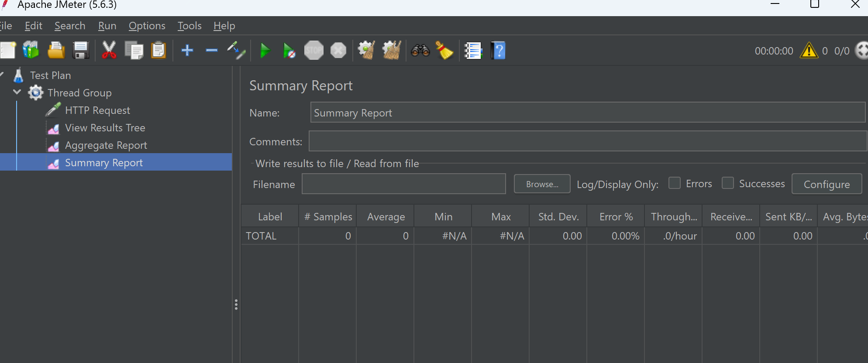Click the Configure button

click(x=827, y=184)
